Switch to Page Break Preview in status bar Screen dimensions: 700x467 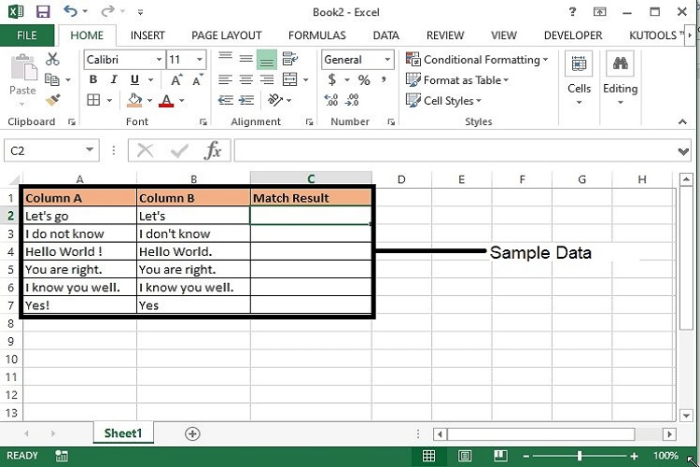coord(500,455)
